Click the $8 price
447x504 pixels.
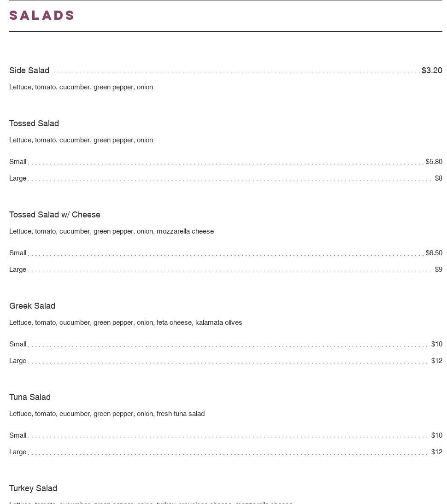click(438, 178)
